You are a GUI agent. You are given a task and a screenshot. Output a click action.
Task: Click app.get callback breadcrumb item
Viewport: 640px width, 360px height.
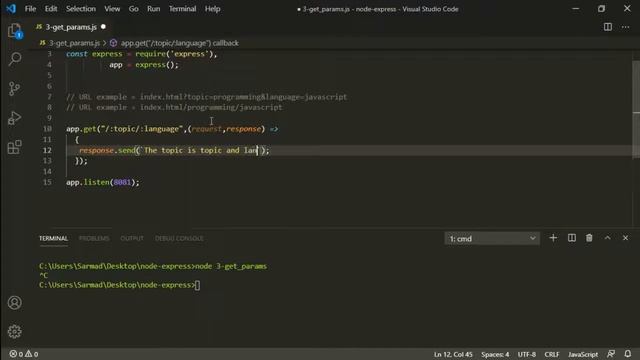pyautogui.click(x=180, y=43)
